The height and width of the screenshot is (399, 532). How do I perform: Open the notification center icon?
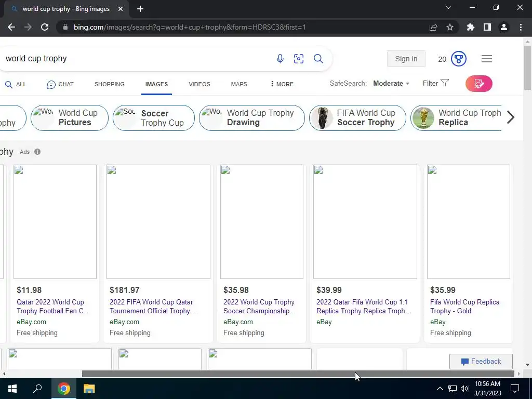pyautogui.click(x=515, y=389)
